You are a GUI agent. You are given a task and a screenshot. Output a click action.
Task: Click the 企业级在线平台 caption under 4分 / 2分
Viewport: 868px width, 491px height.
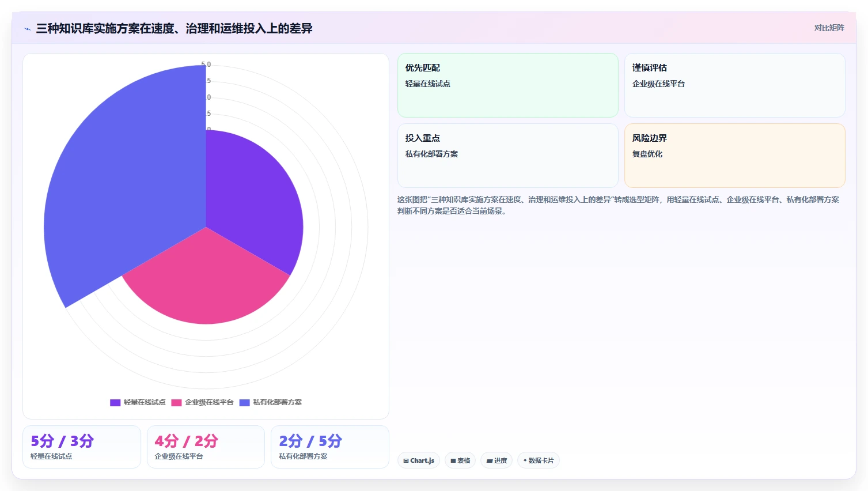[179, 456]
